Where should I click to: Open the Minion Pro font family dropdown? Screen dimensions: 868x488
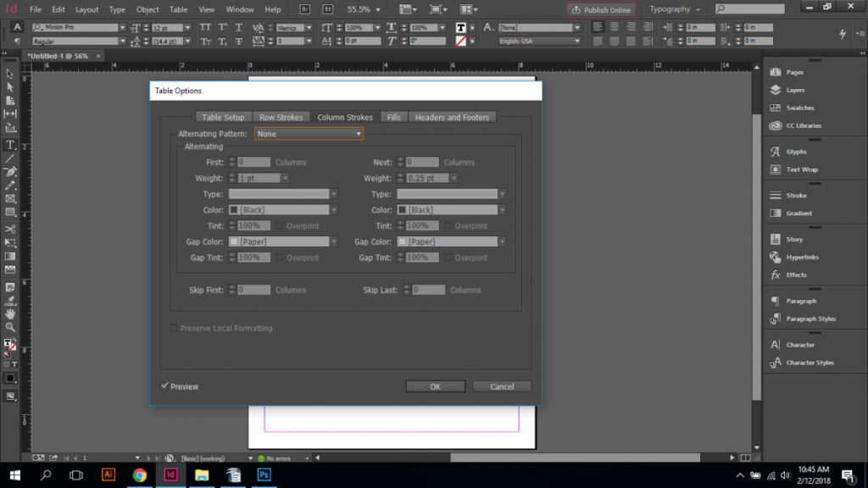(x=122, y=27)
